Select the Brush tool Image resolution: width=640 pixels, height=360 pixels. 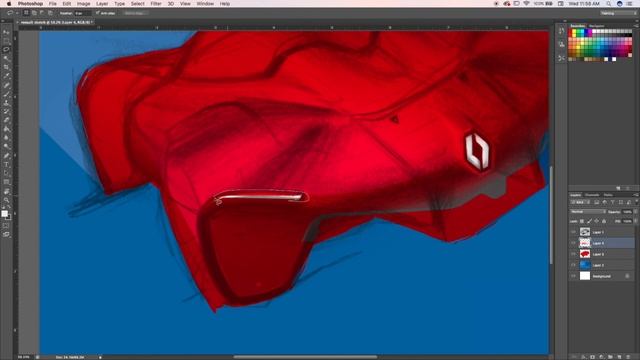click(x=6, y=94)
